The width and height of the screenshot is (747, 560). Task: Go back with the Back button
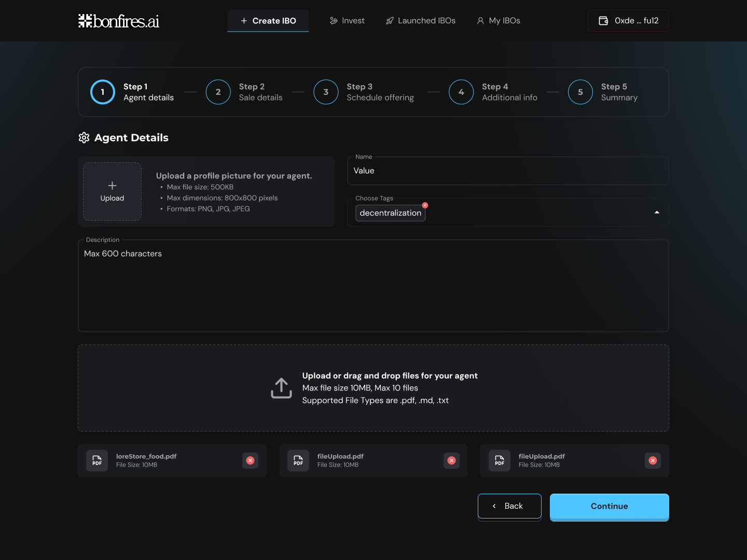509,506
